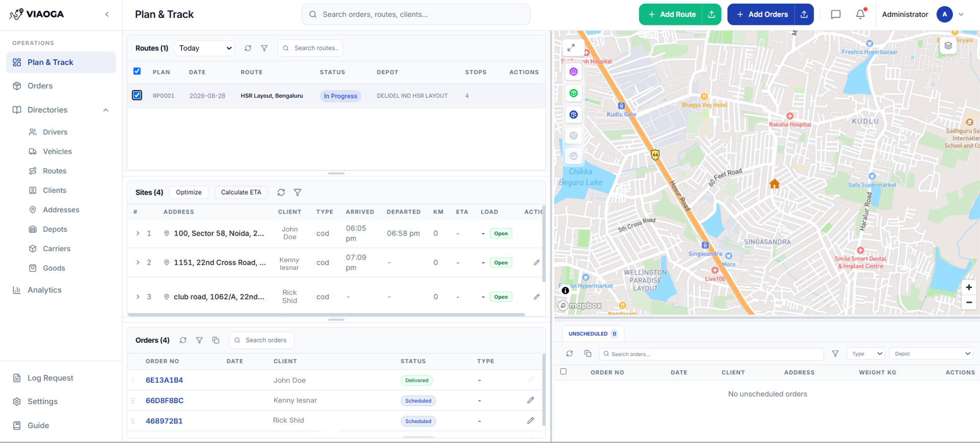Screen dimensions: 980x443
Task: Open the chat messages icon
Action: pyautogui.click(x=836, y=14)
